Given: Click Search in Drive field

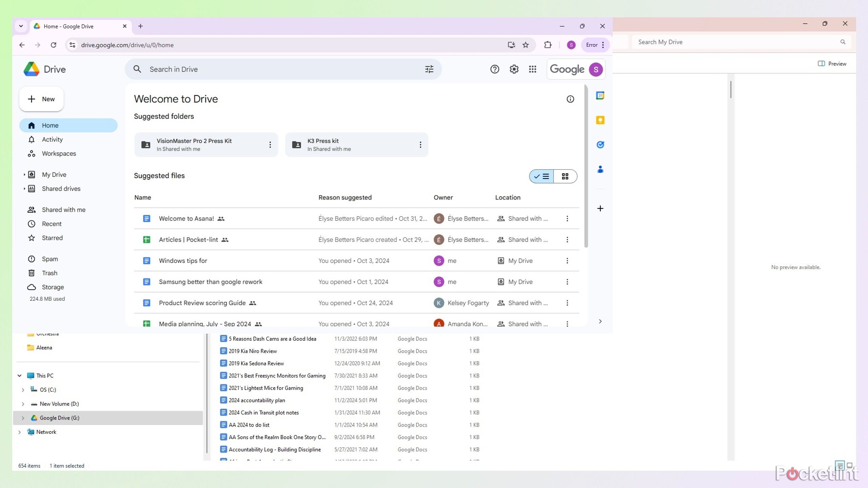Looking at the screenshot, I should pyautogui.click(x=283, y=69).
